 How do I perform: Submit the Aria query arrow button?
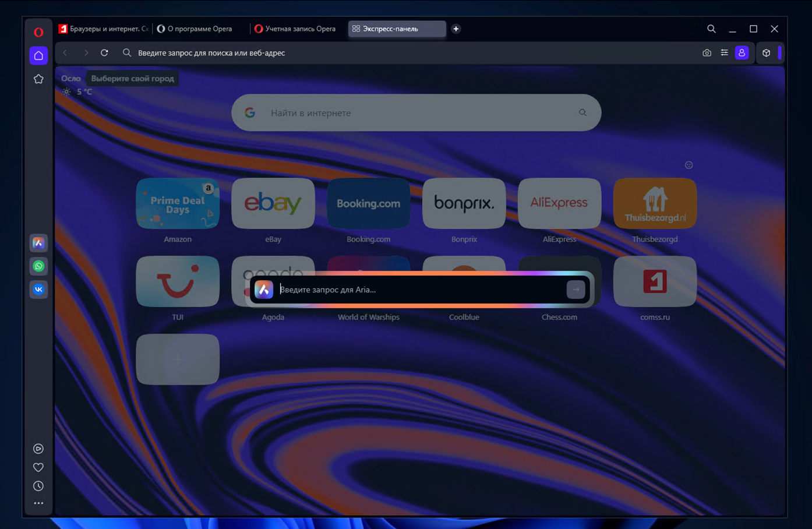point(576,290)
